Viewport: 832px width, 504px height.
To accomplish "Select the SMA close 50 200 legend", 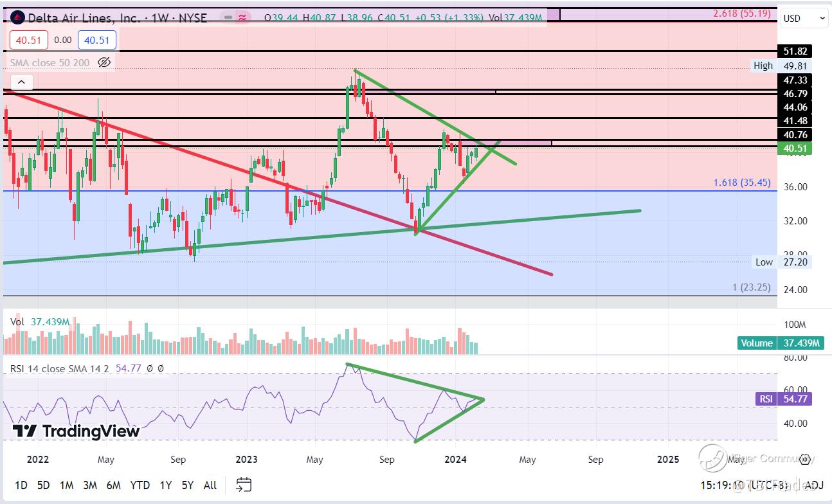I will pyautogui.click(x=50, y=62).
